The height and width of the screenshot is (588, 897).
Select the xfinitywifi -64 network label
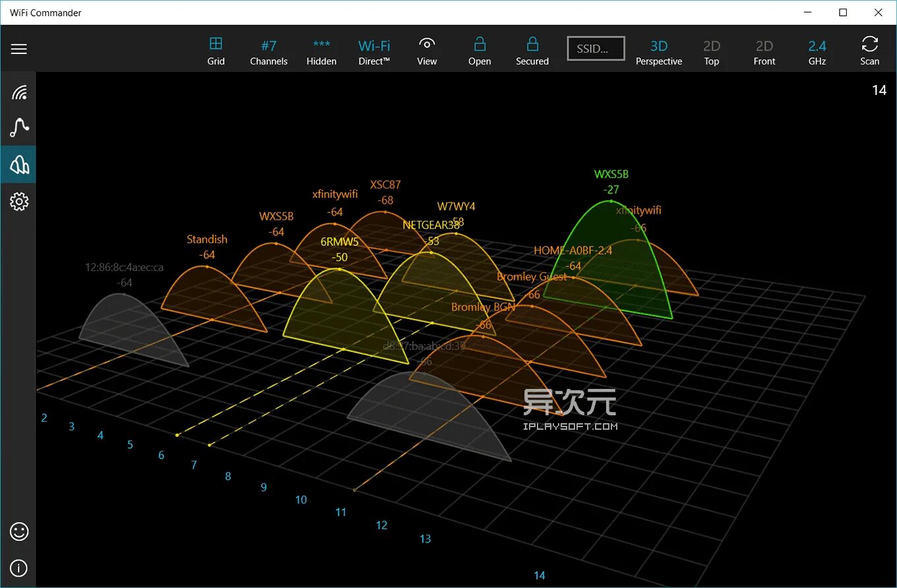(x=335, y=194)
